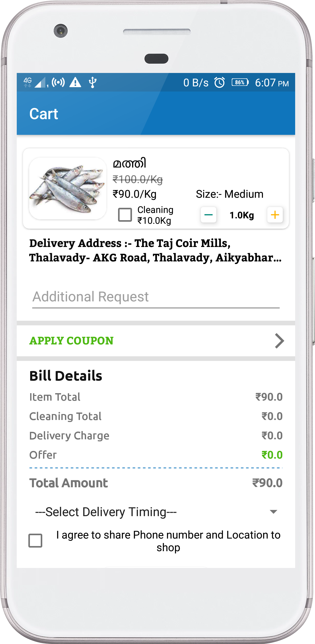Tap the USB connection status icon

click(93, 82)
